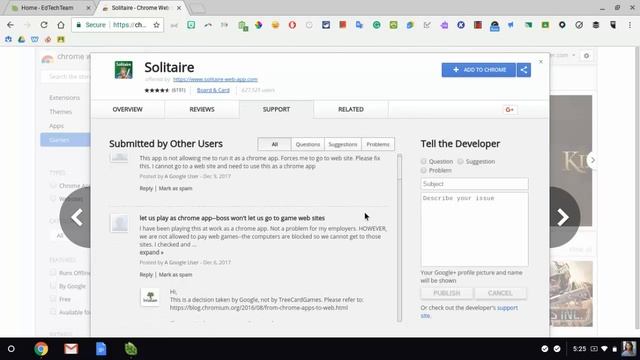Bookmark this page with the star icon

pos(156,25)
